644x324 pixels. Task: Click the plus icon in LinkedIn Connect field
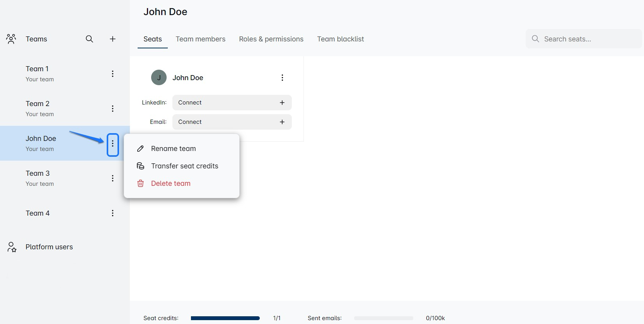[282, 103]
